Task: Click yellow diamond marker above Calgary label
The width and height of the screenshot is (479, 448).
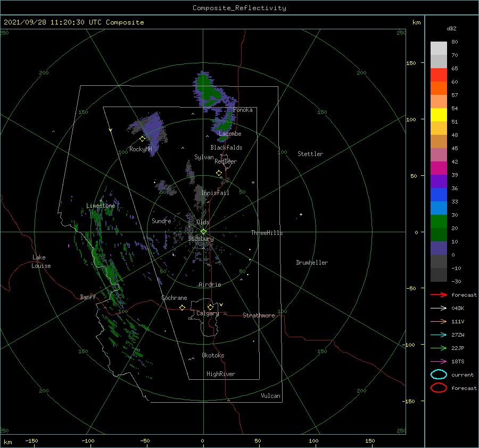Action: pyautogui.click(x=210, y=307)
